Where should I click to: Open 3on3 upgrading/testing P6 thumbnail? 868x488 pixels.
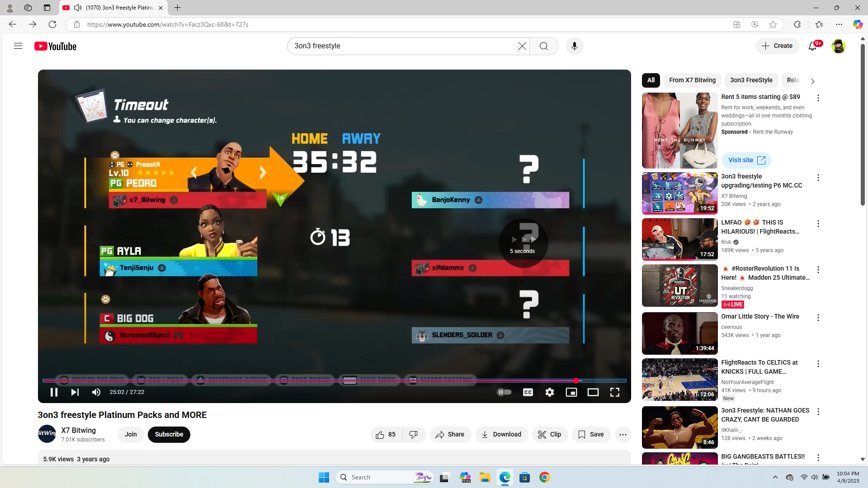pos(680,193)
